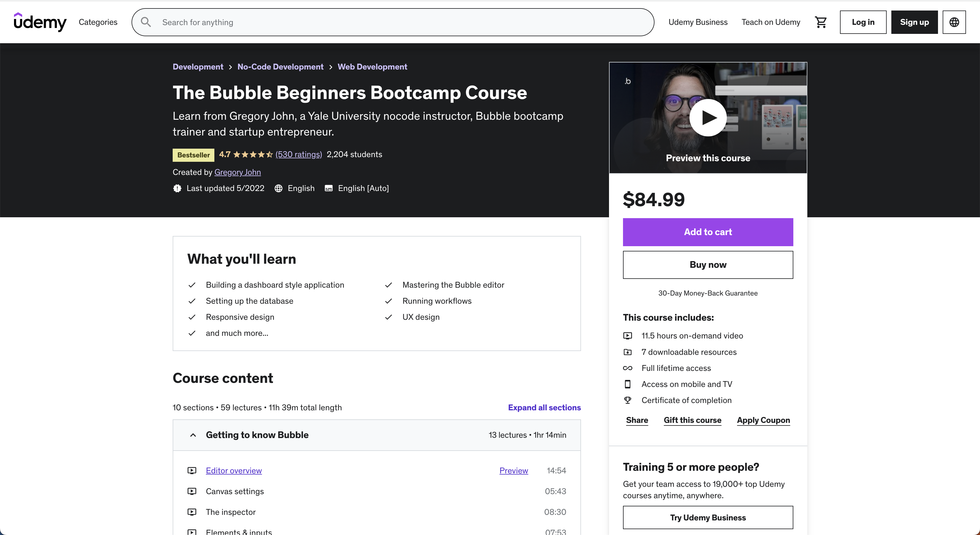Screen dimensions: 980x535
Task: Select Udemy Business in the navigation
Action: pyautogui.click(x=698, y=22)
